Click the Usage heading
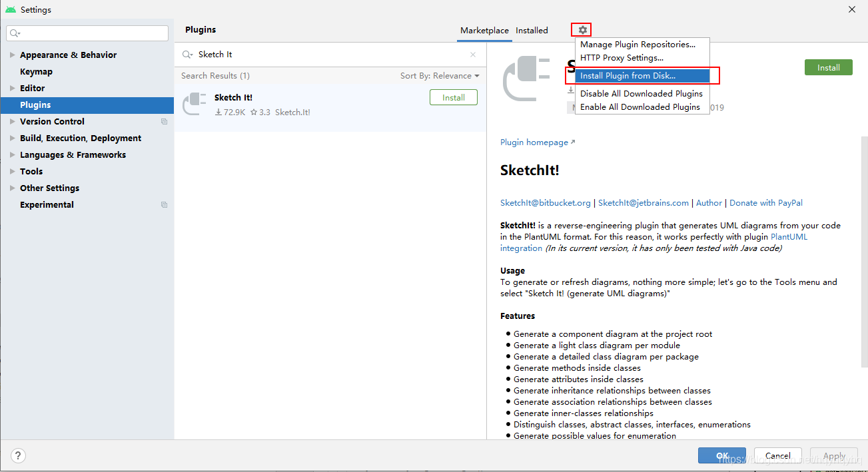This screenshot has width=868, height=472. 512,271
